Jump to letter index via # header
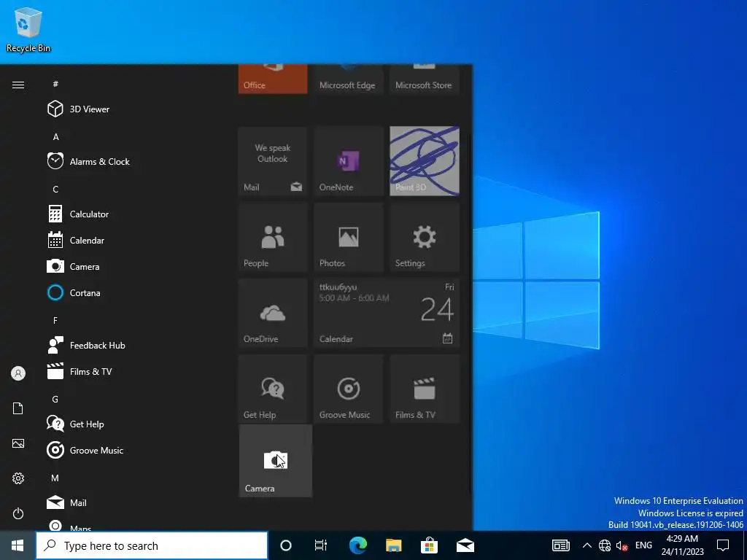Screen dimensions: 747x560 (55, 84)
